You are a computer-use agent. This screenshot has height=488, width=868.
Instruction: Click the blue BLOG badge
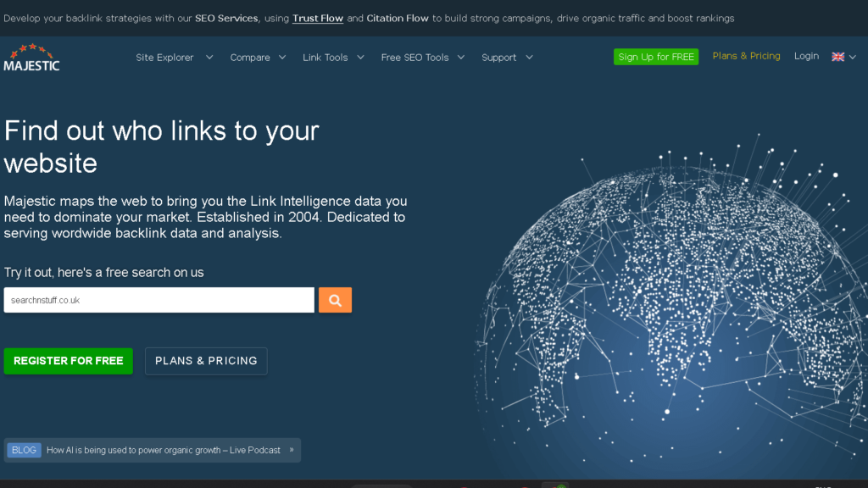coord(24,450)
